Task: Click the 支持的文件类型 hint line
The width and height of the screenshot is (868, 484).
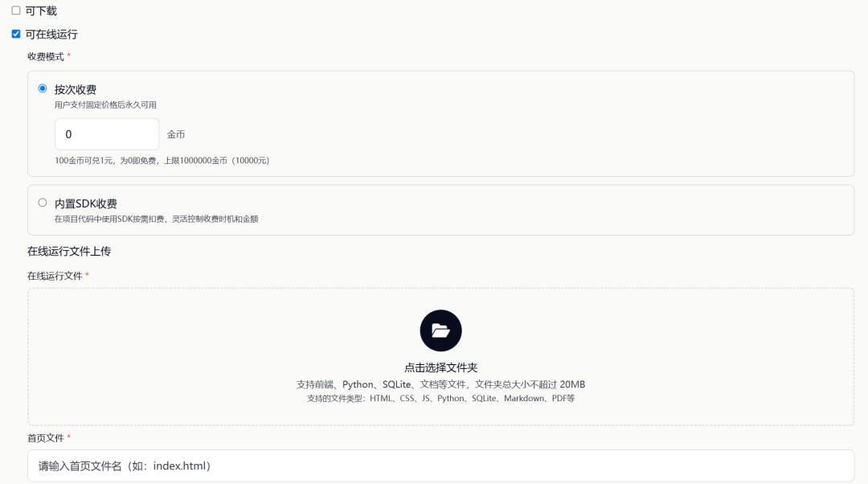Action: coord(440,398)
